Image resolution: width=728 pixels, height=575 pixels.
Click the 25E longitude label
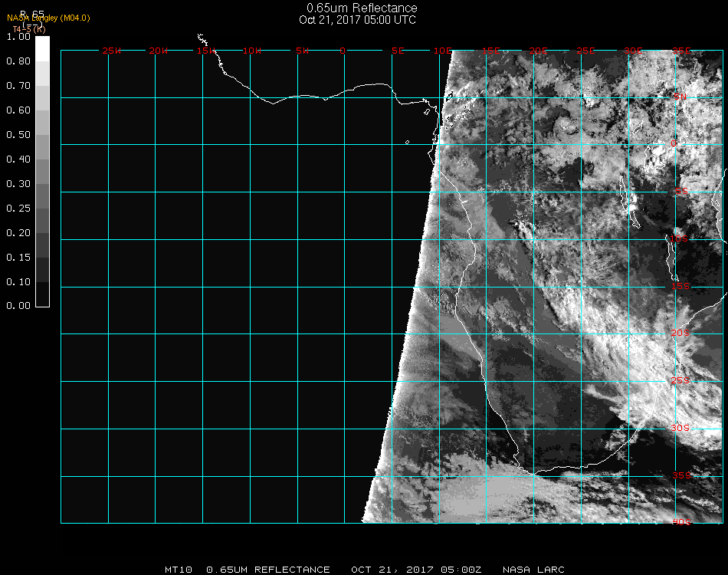coord(586,51)
